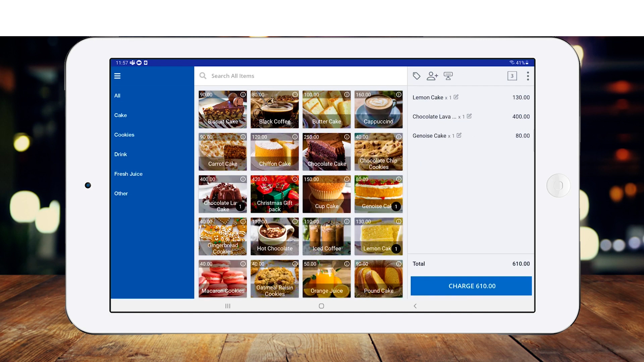Edit the Chocolate Lava order line
Viewport: 644px width, 362px height.
(x=469, y=116)
